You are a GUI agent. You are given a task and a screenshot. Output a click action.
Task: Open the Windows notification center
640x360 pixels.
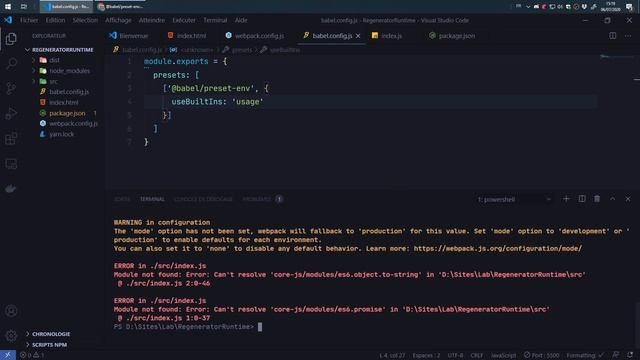[629, 7]
